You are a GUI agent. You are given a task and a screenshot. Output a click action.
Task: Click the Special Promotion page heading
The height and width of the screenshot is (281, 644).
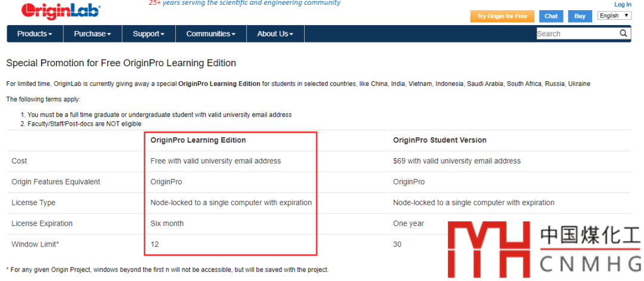tap(121, 63)
